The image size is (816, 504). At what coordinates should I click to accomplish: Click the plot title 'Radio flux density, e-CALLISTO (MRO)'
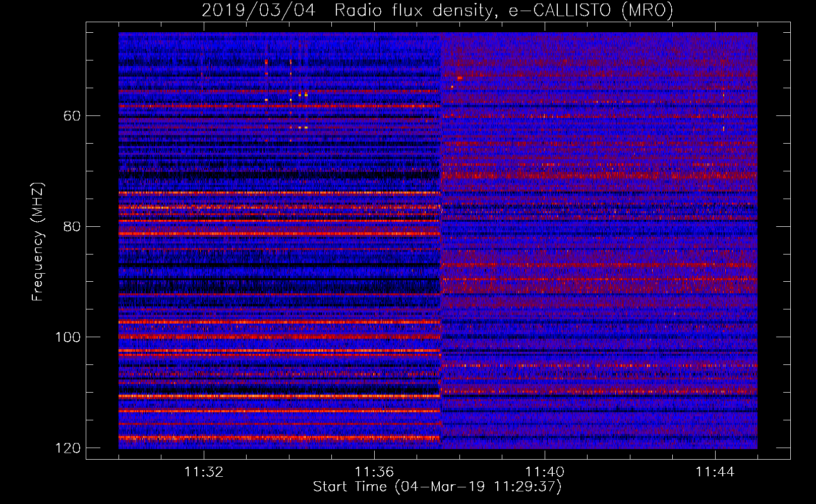(504, 10)
